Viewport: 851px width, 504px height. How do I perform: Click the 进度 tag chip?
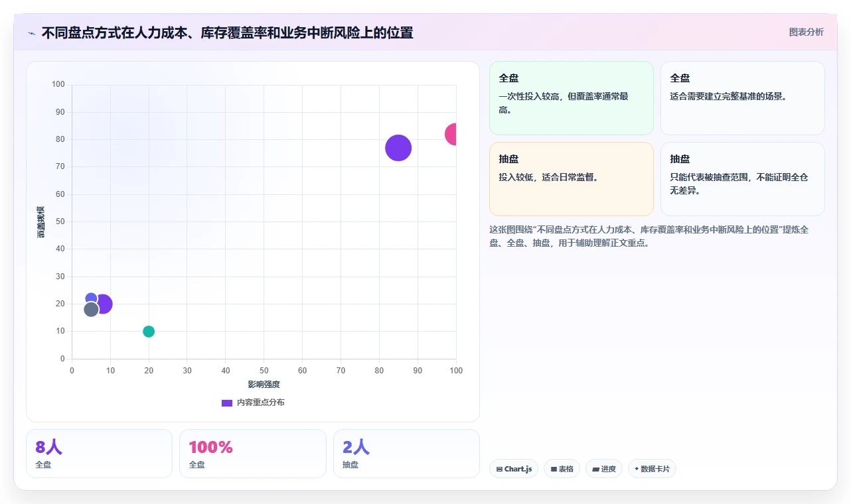click(604, 469)
